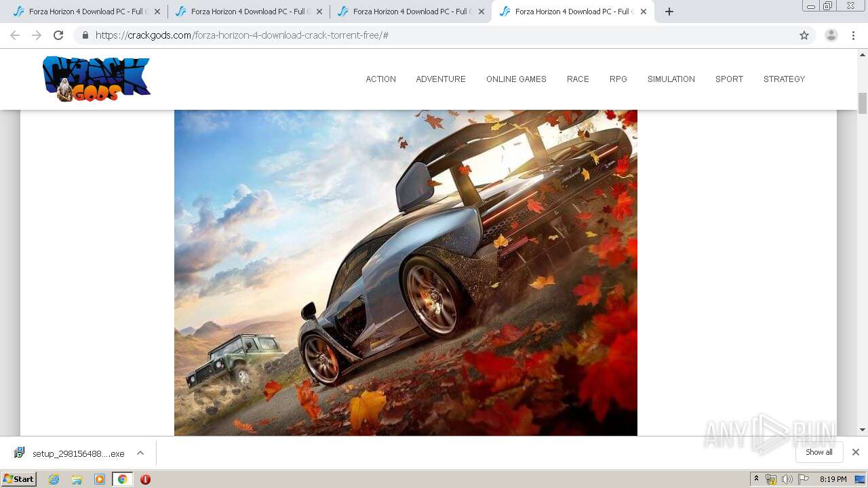Open the RACE games category
868x488 pixels.
tap(578, 79)
